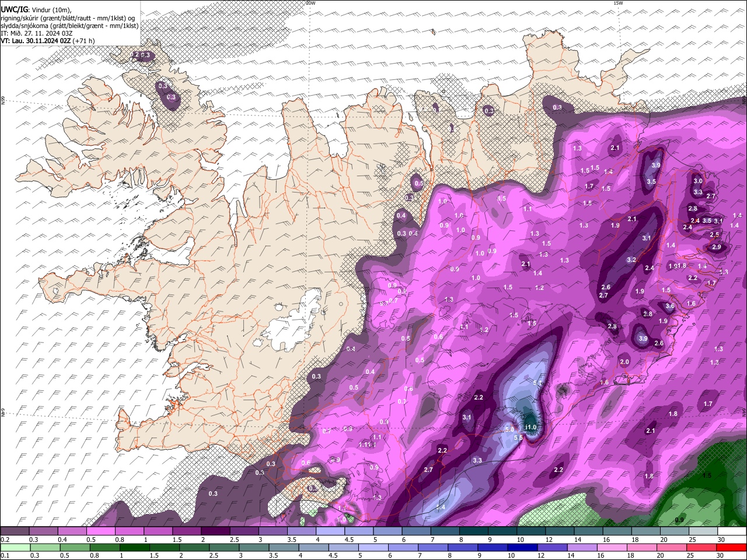747x560 pixels.
Task: Select the 'rigning/skúrir (grænt/blátt/rautt' header line
Action: 68,18
